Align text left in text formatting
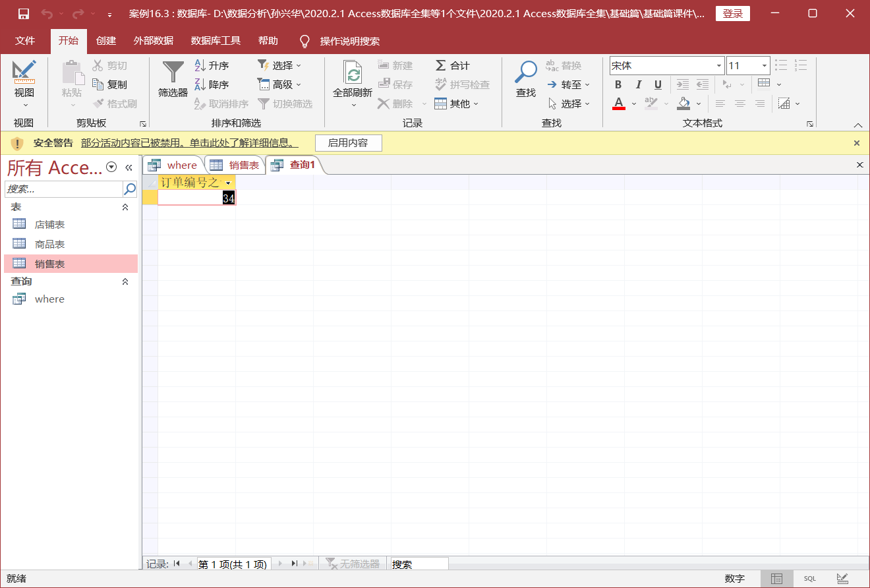This screenshot has height=588, width=870. click(720, 103)
